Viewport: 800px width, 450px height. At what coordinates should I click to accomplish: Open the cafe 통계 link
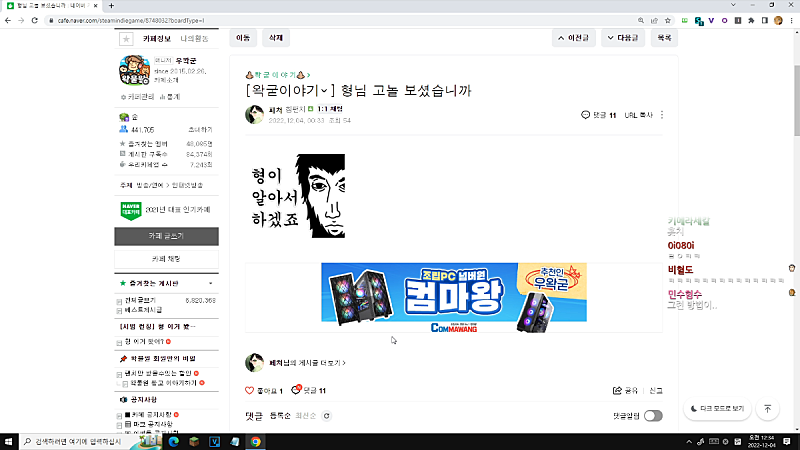point(170,97)
